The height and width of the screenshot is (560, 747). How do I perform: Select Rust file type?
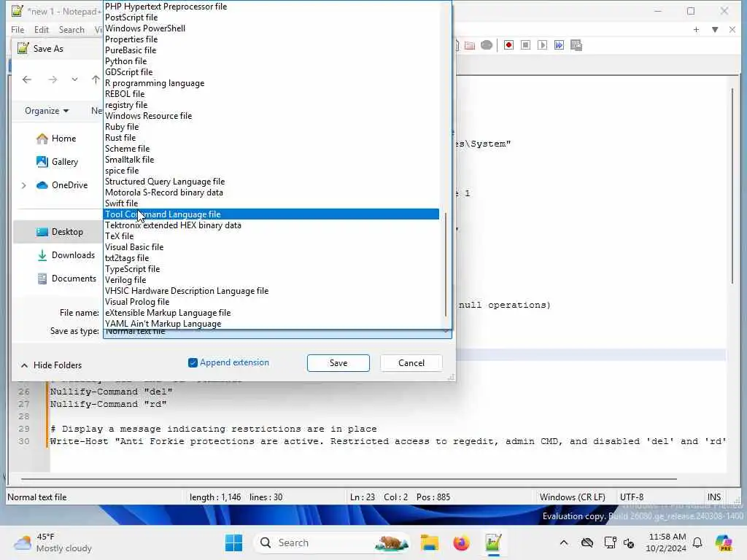click(x=271, y=138)
